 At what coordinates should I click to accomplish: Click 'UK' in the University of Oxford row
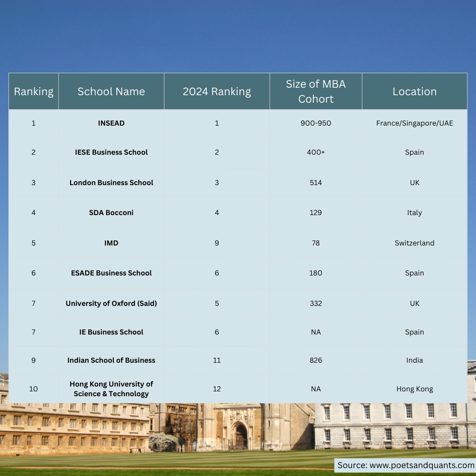[x=414, y=304]
